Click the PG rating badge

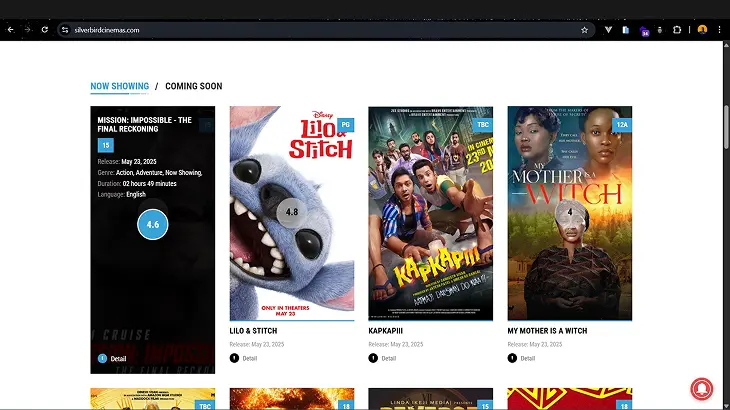pos(345,125)
